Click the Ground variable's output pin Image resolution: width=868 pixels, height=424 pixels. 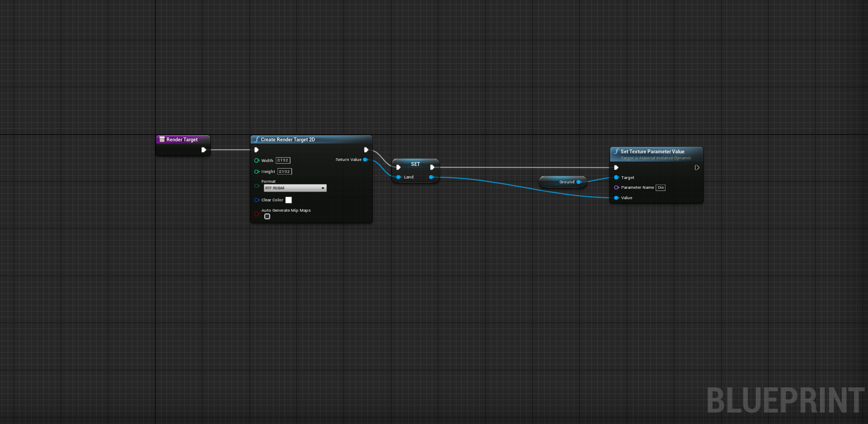pos(579,182)
